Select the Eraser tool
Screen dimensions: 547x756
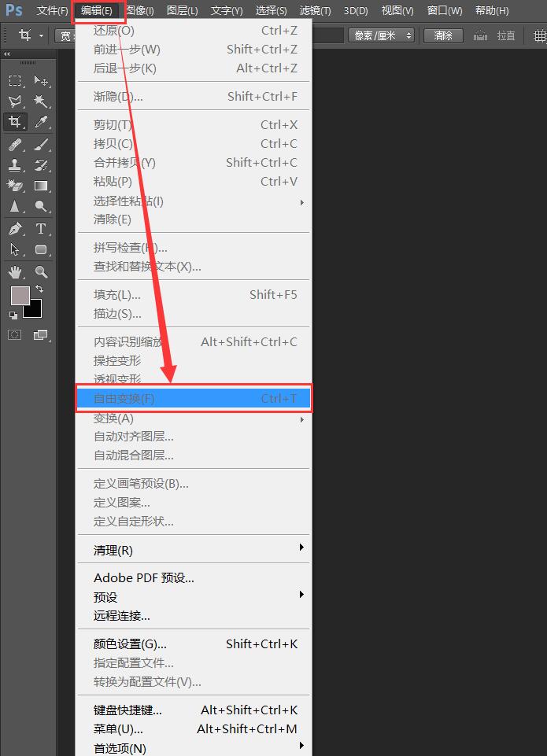(15, 186)
